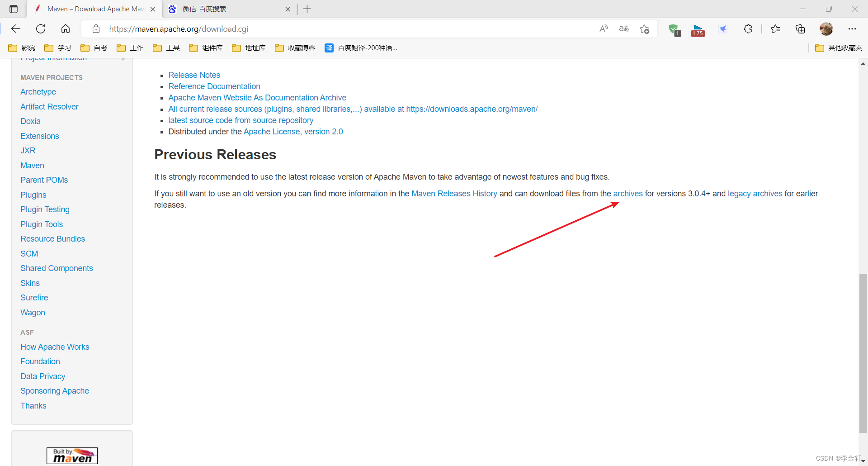This screenshot has width=868, height=466.
Task: Open All current release sources link
Action: tap(353, 109)
